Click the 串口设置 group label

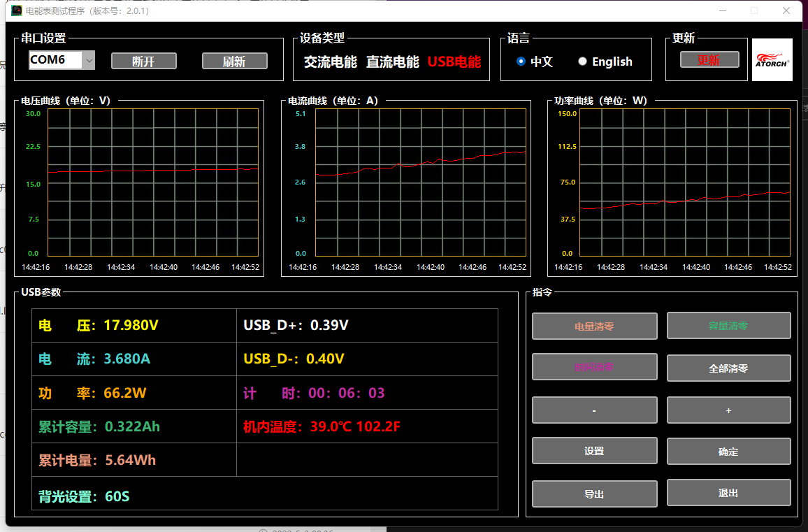(43, 38)
